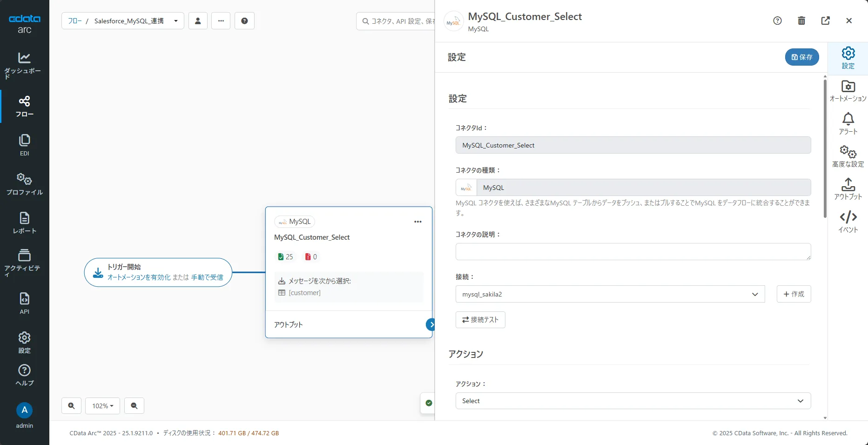
Task: Select the Settings tab in connector panel
Action: pyautogui.click(x=848, y=59)
